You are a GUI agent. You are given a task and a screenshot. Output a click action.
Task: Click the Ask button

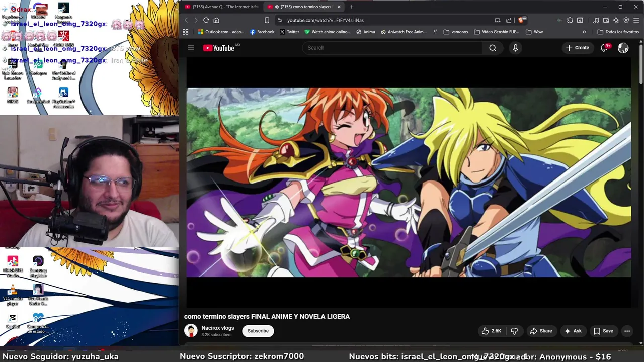point(573,331)
